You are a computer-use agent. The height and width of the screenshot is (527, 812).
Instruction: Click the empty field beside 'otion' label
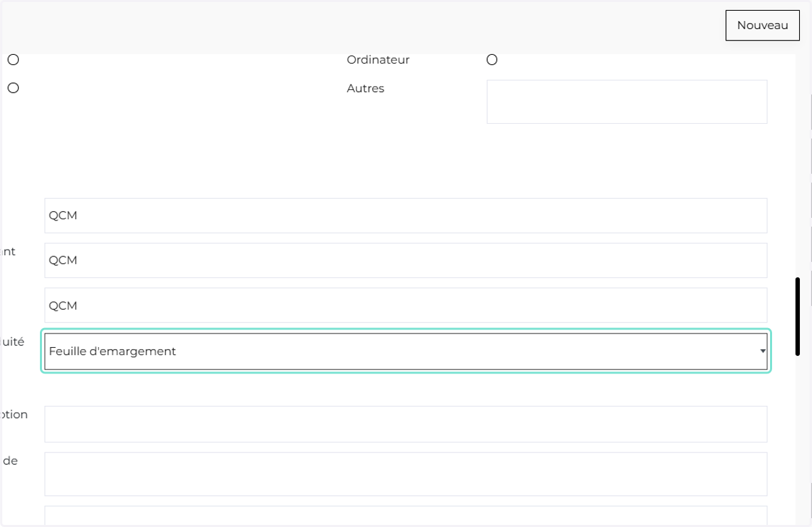click(406, 424)
